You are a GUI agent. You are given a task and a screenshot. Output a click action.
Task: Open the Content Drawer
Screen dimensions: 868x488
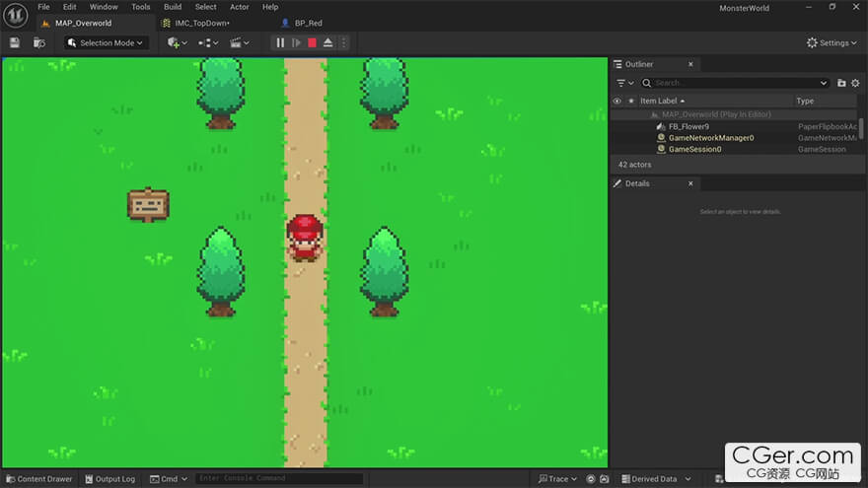tap(39, 479)
